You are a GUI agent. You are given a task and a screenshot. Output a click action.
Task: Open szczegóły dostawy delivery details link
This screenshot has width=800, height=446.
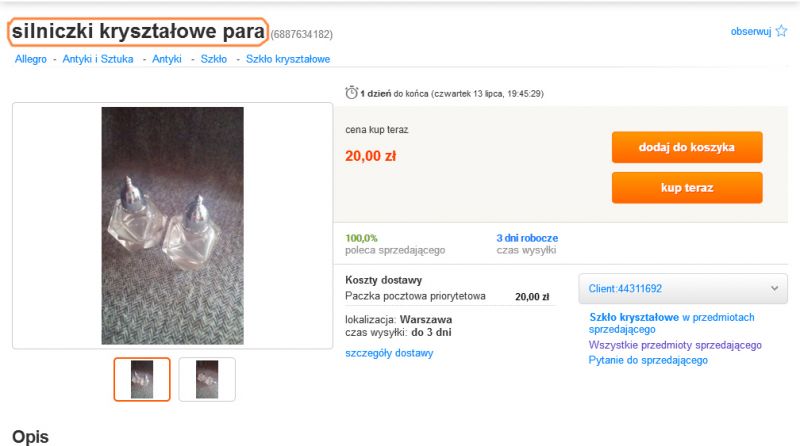[x=389, y=353]
